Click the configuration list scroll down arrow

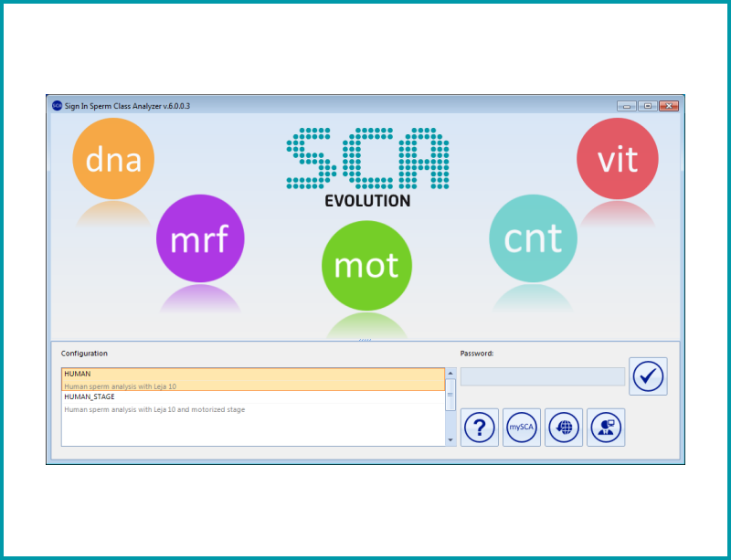coord(450,440)
